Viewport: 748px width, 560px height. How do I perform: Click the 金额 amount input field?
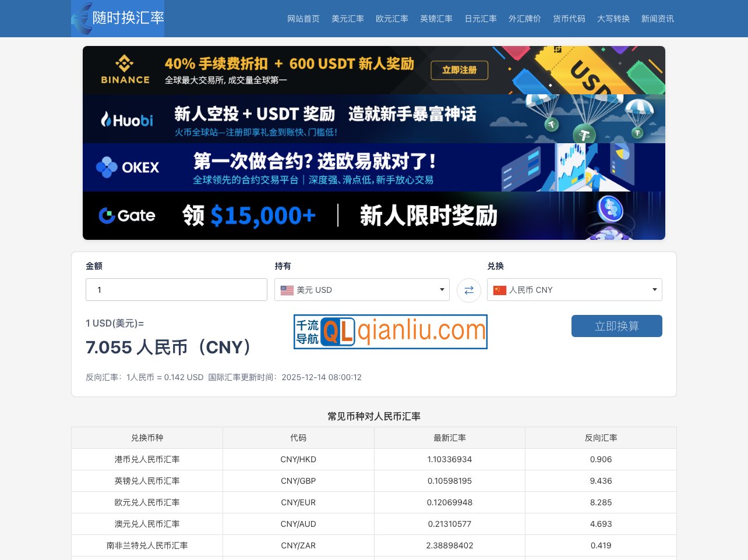tap(176, 289)
